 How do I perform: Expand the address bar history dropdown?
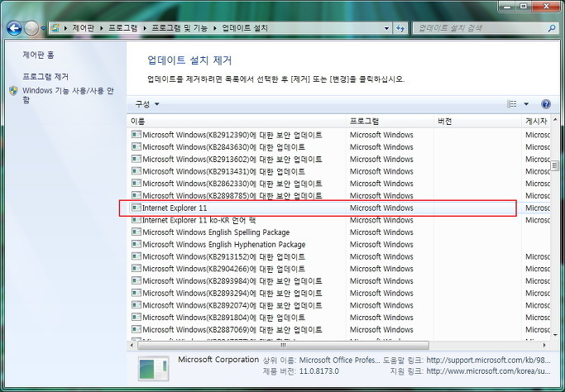pos(386,28)
